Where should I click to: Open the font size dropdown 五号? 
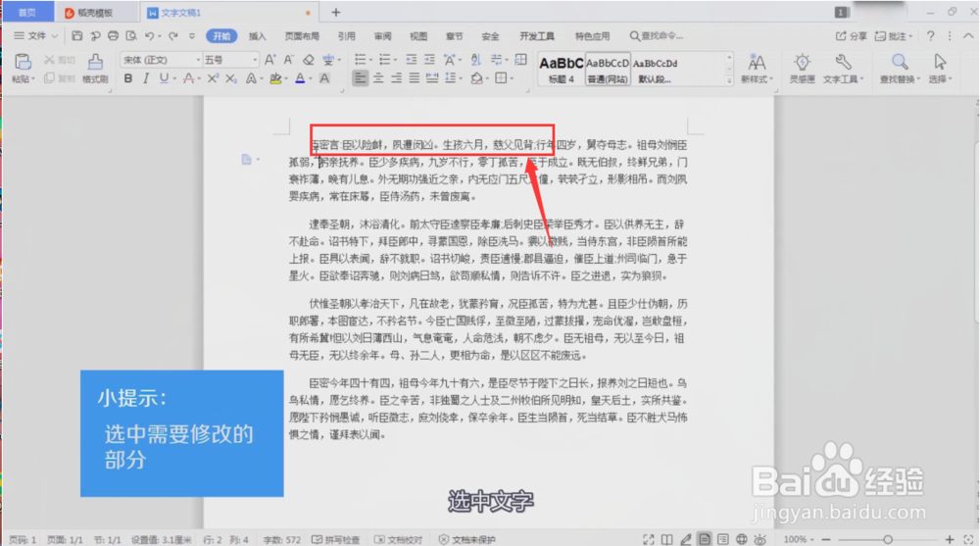255,60
